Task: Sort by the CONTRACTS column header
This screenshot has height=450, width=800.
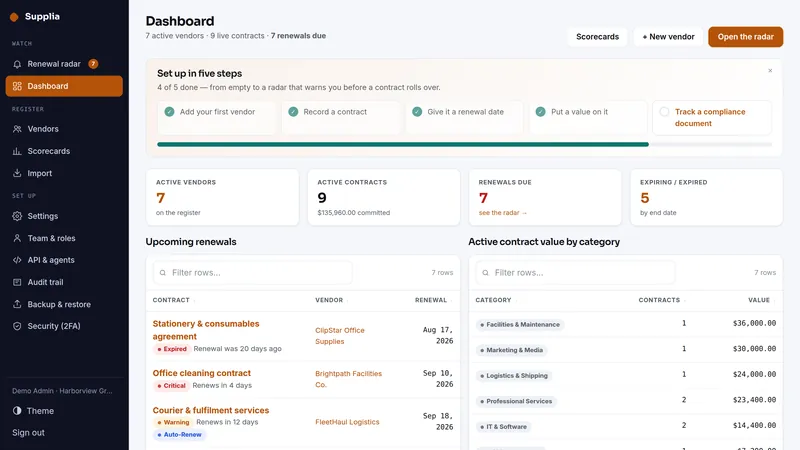Action: pyautogui.click(x=661, y=301)
